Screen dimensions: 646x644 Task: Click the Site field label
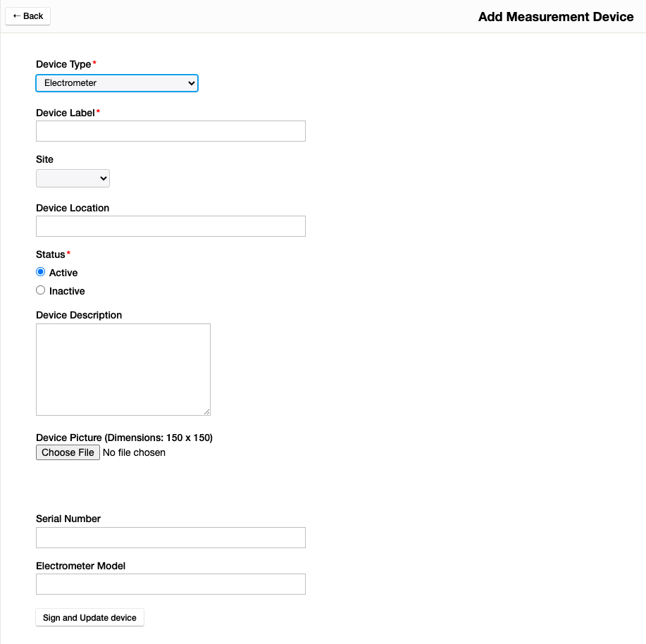(44, 160)
